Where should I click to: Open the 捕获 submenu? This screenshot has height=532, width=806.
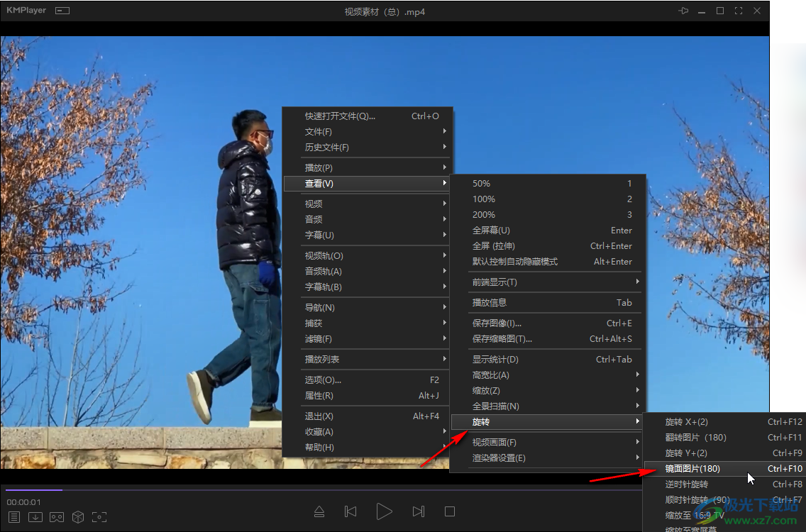pyautogui.click(x=367, y=323)
